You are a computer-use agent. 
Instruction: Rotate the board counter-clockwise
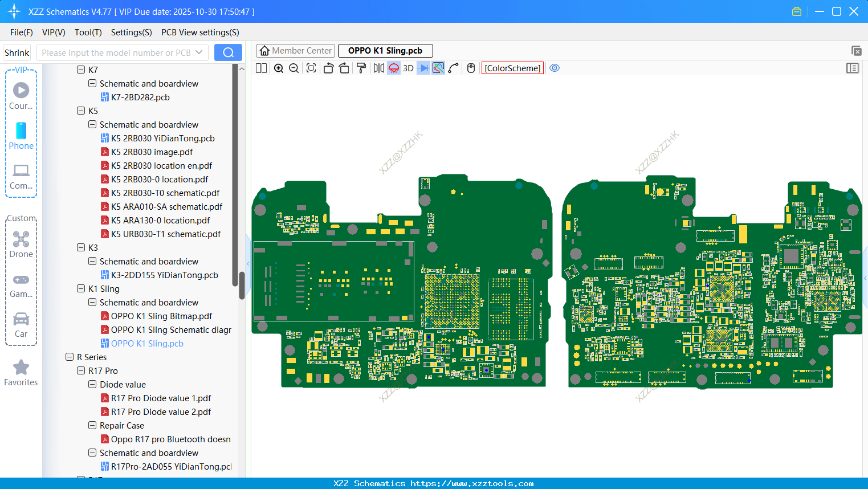pos(328,68)
